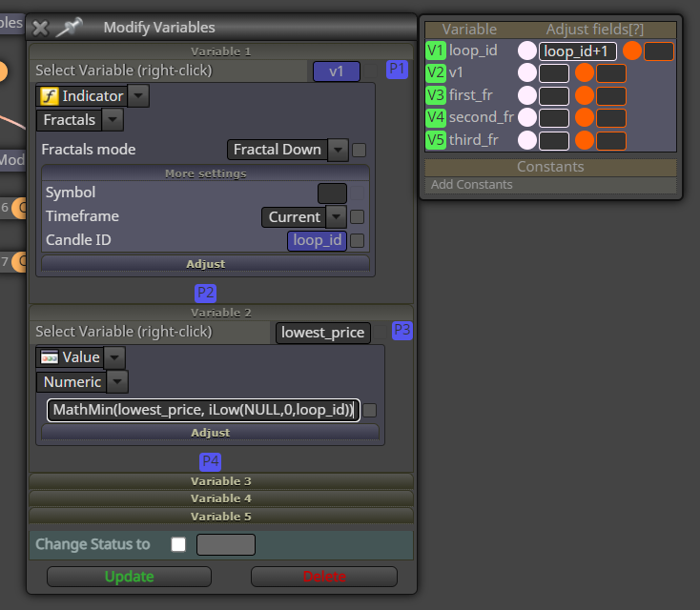This screenshot has width=700, height=610.
Task: Click the white circle for second_fr
Action: 527,117
